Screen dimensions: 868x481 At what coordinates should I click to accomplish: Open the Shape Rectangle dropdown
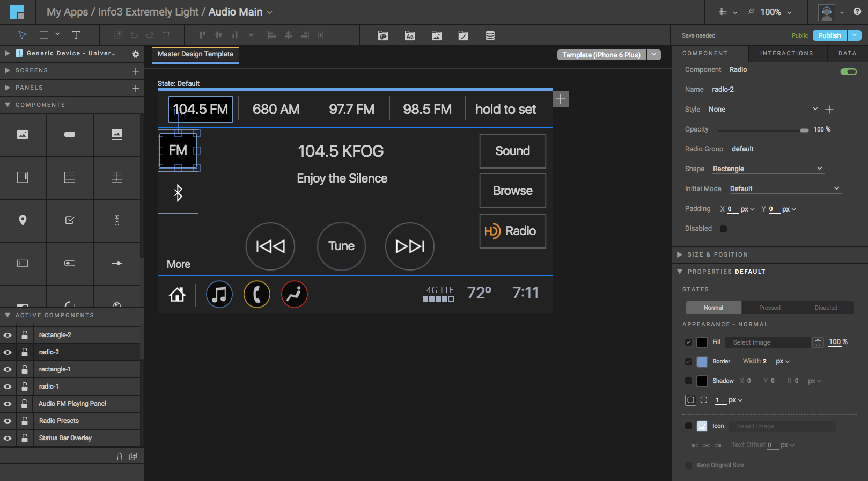coord(767,169)
